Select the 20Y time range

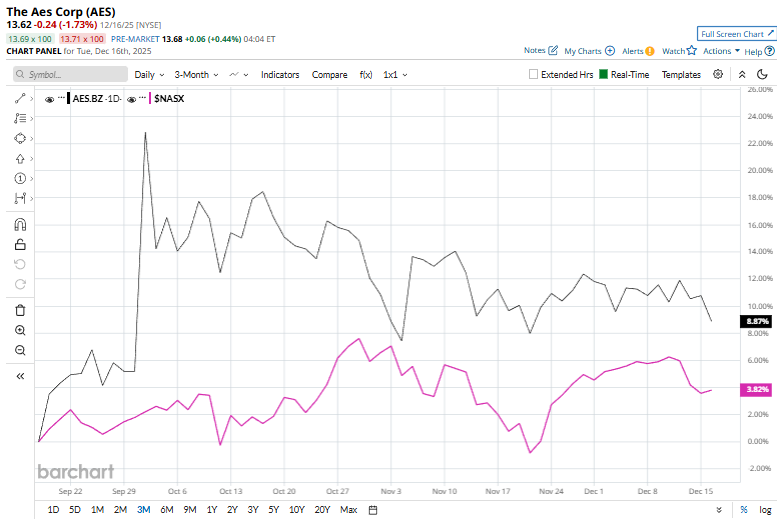point(322,510)
